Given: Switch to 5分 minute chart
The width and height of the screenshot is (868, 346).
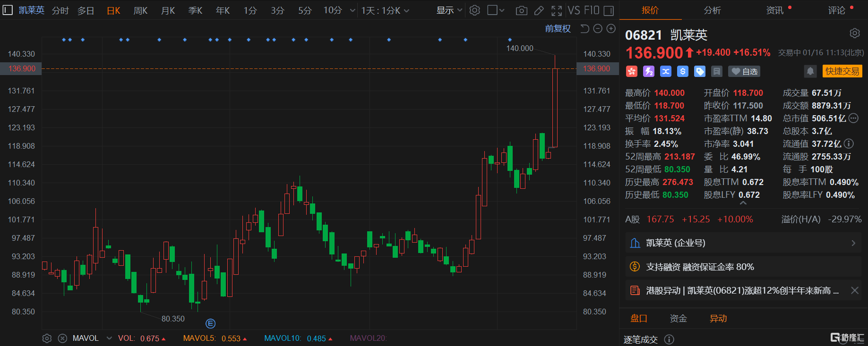Looking at the screenshot, I should 305,10.
